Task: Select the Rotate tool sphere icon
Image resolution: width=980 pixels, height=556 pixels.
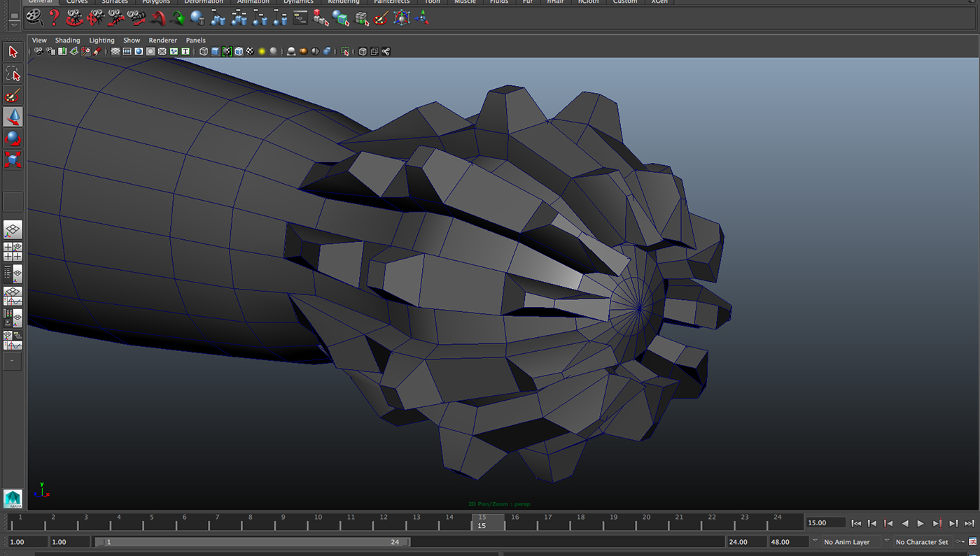Action: click(x=13, y=138)
